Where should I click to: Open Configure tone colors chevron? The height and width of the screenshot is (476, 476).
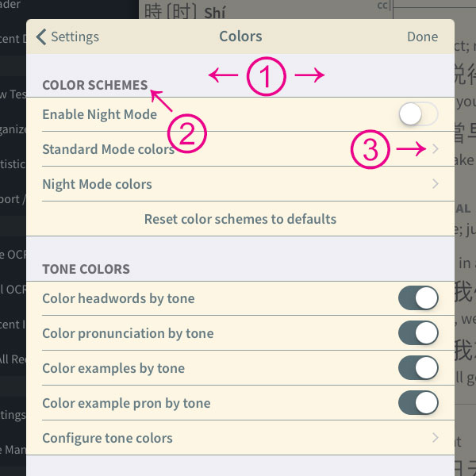click(436, 438)
